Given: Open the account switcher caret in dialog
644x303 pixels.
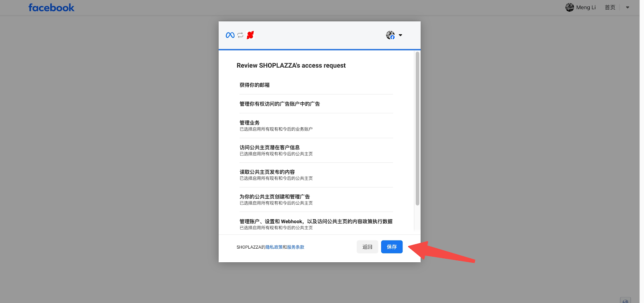Looking at the screenshot, I should point(400,35).
